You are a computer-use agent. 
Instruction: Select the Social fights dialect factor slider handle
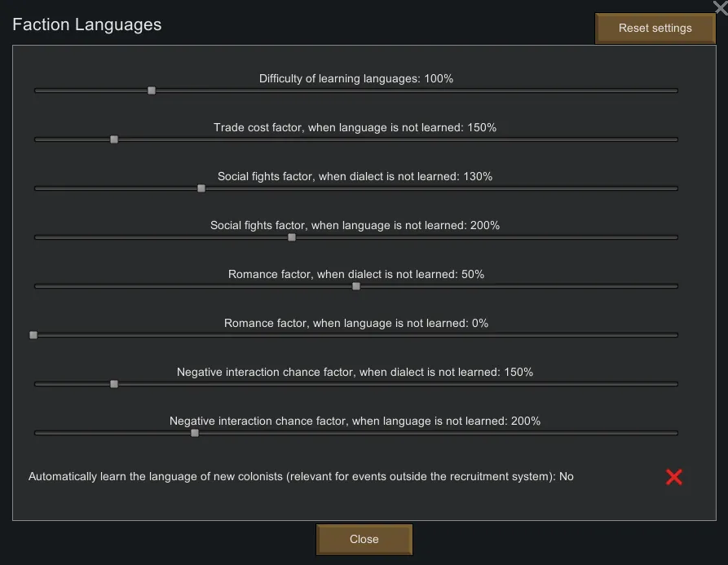tap(201, 188)
